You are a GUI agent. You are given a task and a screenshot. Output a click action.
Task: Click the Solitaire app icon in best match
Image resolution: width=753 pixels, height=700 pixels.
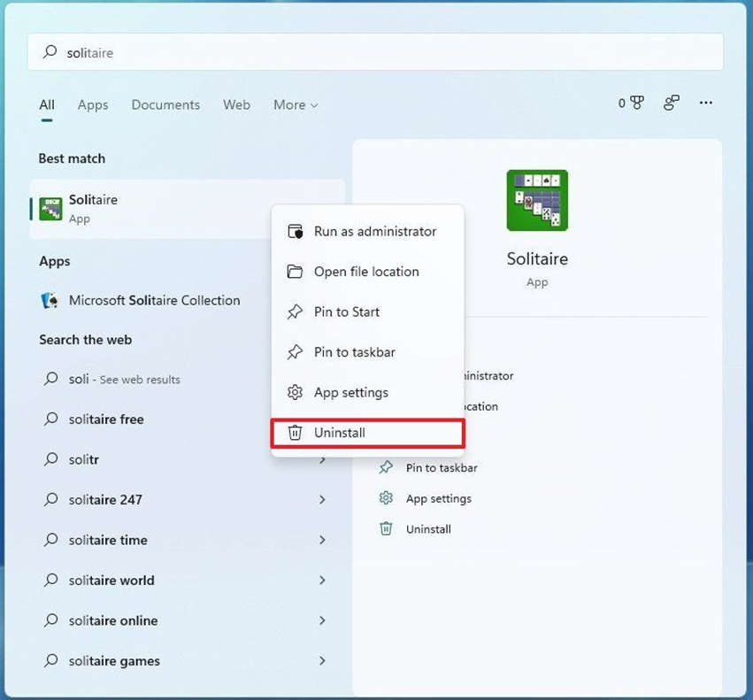(x=50, y=209)
